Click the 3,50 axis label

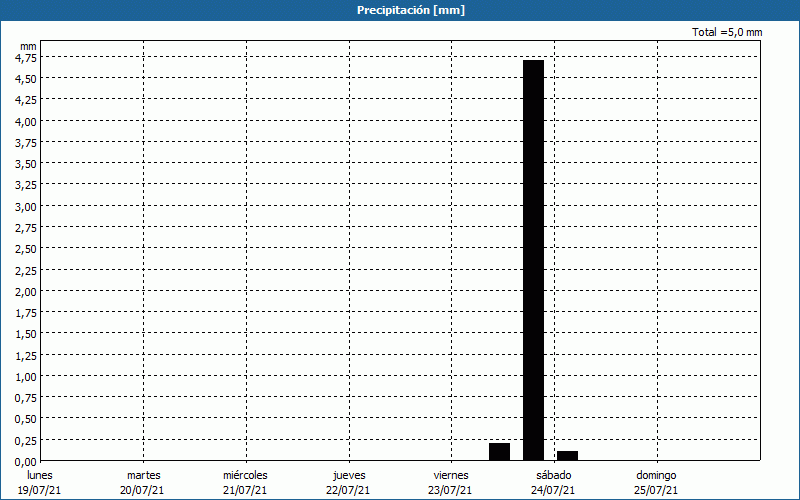26,164
